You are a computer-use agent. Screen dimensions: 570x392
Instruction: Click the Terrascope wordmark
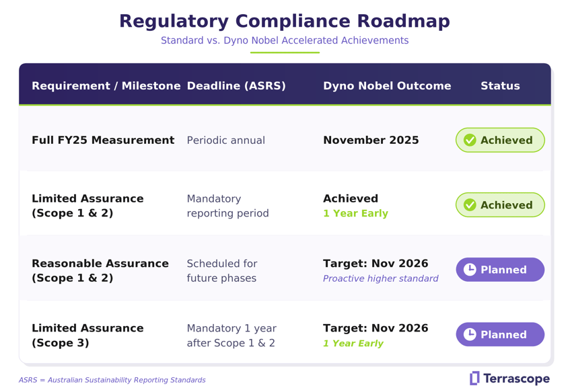(516, 379)
